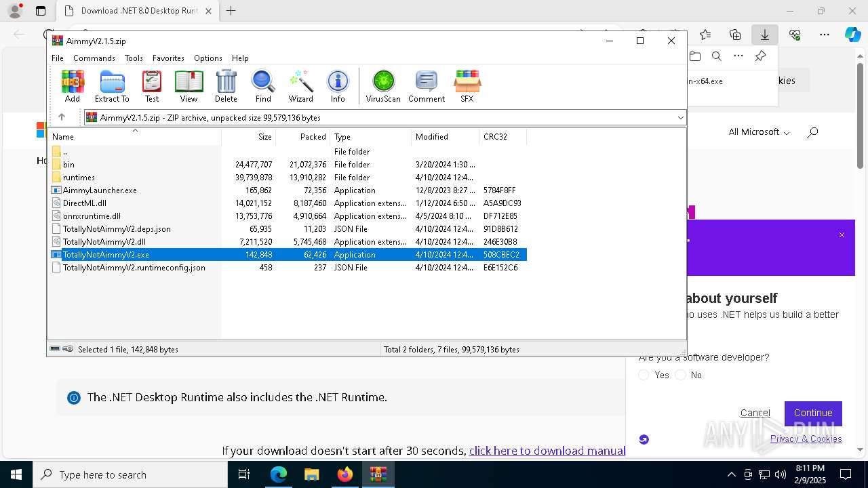
Task: Go up one folder level arrow
Action: click(x=62, y=117)
